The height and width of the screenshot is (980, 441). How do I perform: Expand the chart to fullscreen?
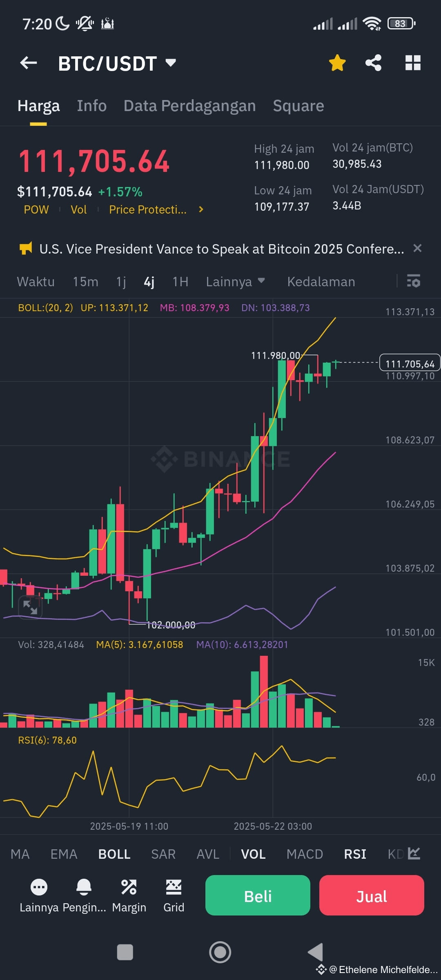[30, 607]
